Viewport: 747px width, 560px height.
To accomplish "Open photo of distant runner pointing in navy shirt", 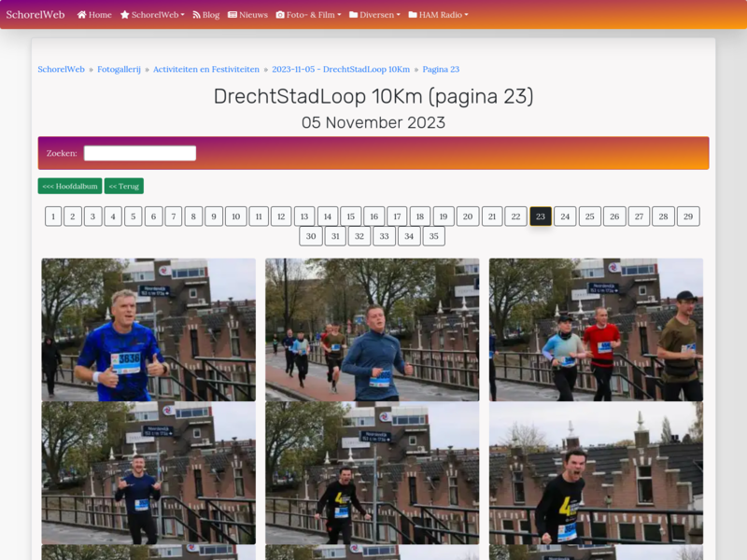I will 148,473.
